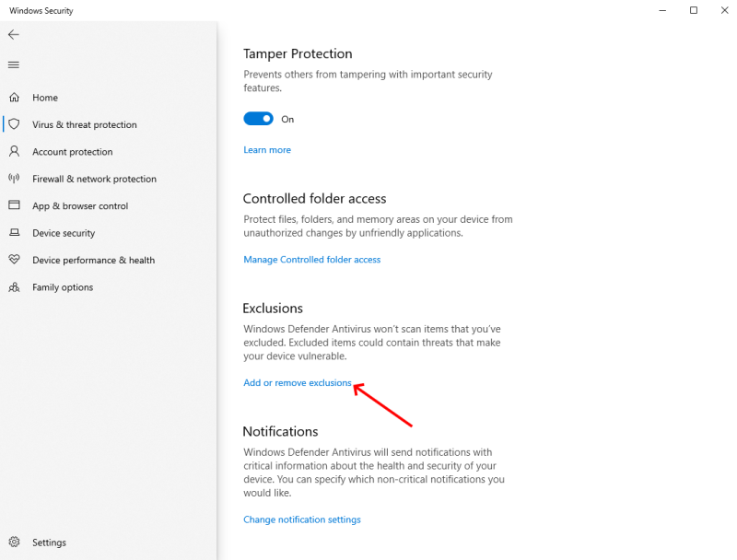Click the Notifications heading
Image resolution: width=737 pixels, height=560 pixels.
[x=280, y=431]
